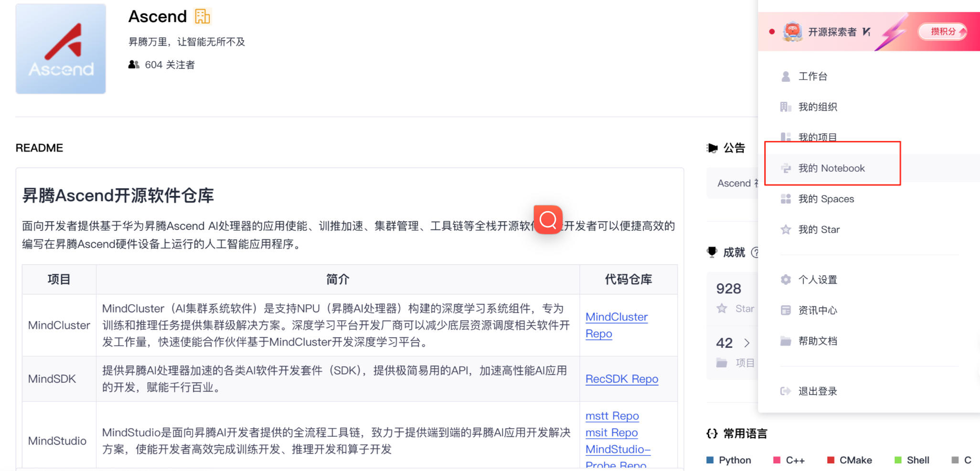Click the C++ language color swatch
980x471 pixels.
pyautogui.click(x=777, y=460)
